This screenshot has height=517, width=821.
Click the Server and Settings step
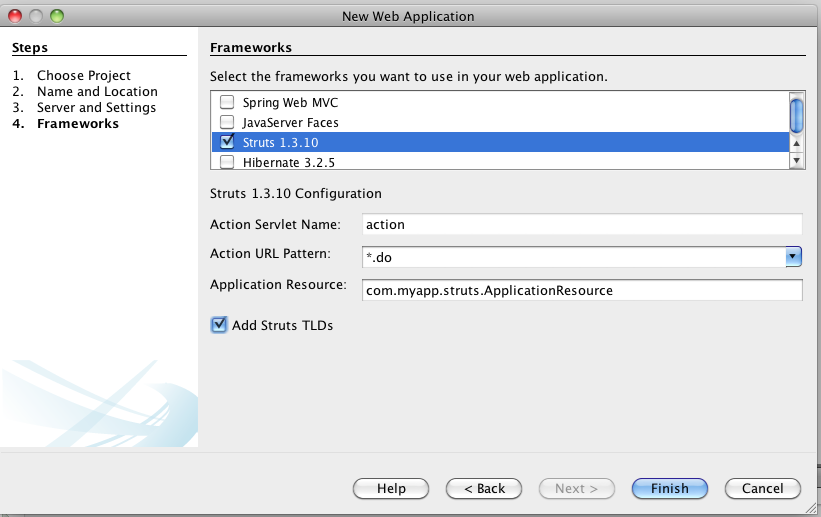96,107
